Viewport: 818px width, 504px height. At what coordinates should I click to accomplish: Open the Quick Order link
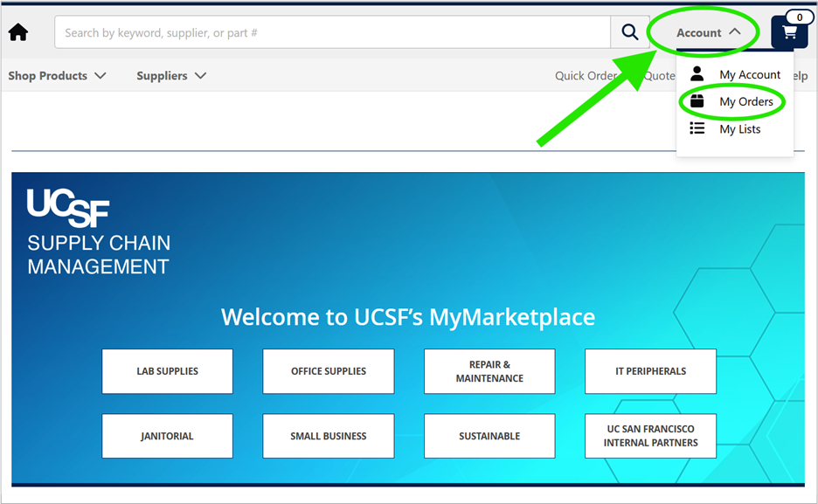tap(586, 76)
